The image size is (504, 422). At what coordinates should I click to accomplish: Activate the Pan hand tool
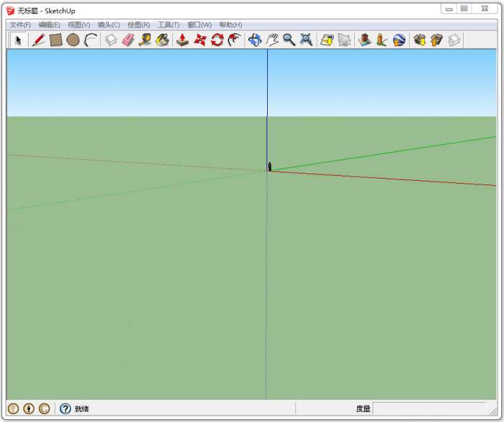click(x=271, y=40)
